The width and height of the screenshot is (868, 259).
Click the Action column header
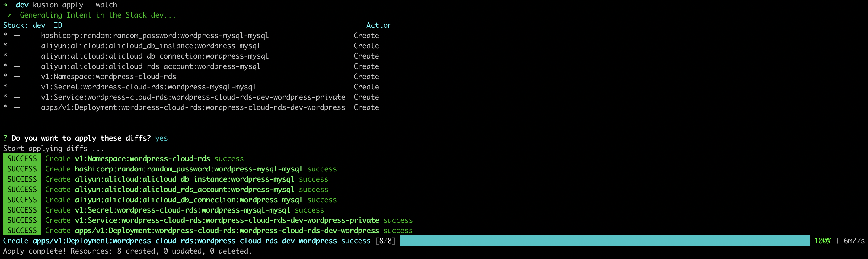pos(379,25)
